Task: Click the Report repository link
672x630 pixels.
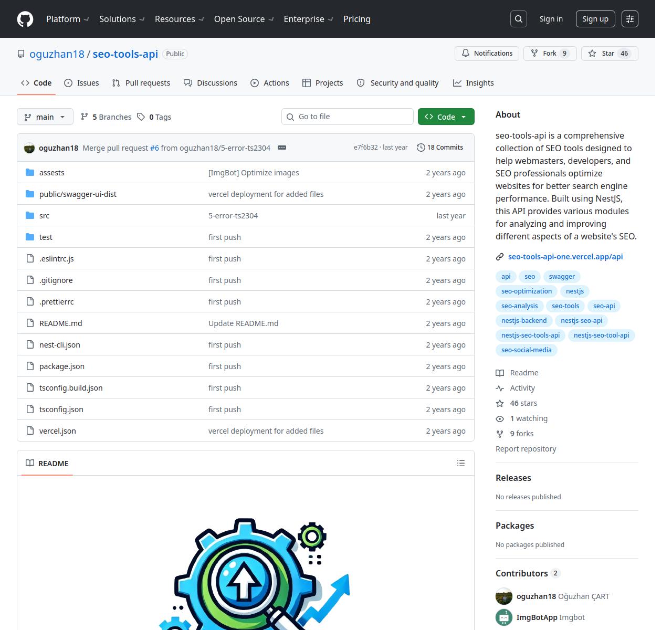Action: (526, 449)
